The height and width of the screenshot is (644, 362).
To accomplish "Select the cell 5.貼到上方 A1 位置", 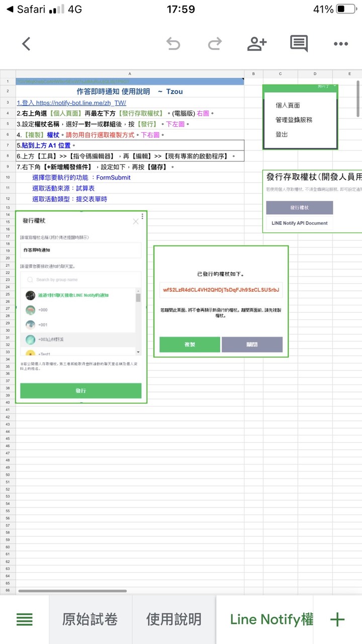I will pyautogui.click(x=130, y=145).
